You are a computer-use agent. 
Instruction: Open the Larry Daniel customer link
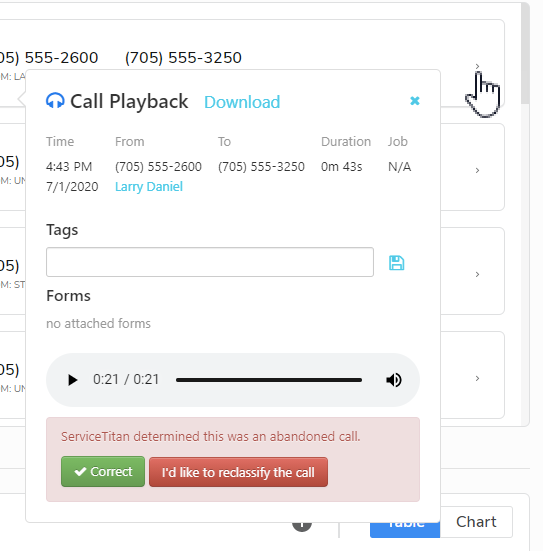pos(149,187)
